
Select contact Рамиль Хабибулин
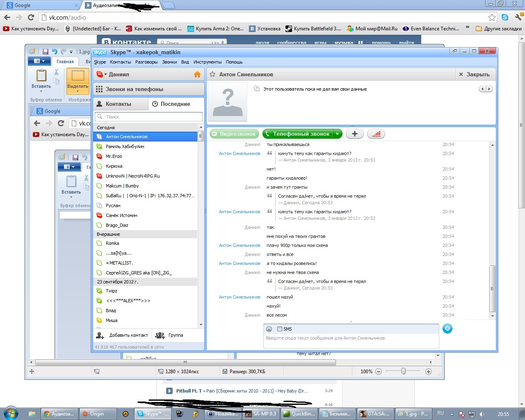point(146,146)
